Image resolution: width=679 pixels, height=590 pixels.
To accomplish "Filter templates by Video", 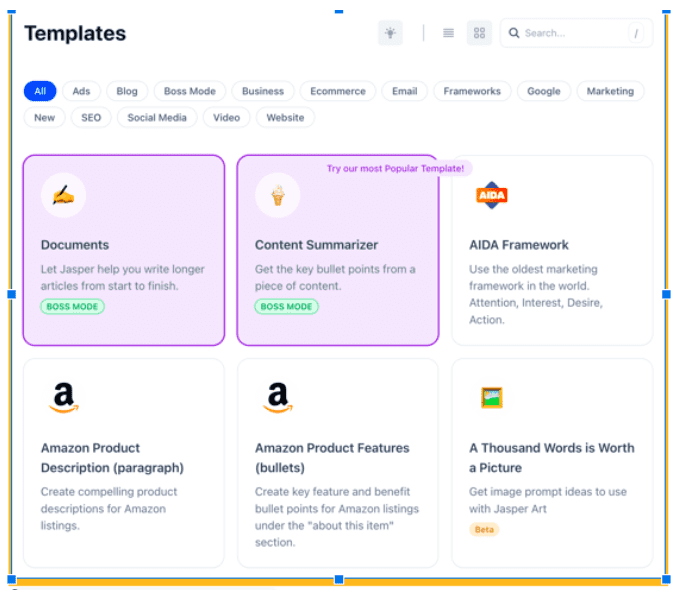I will coord(226,117).
